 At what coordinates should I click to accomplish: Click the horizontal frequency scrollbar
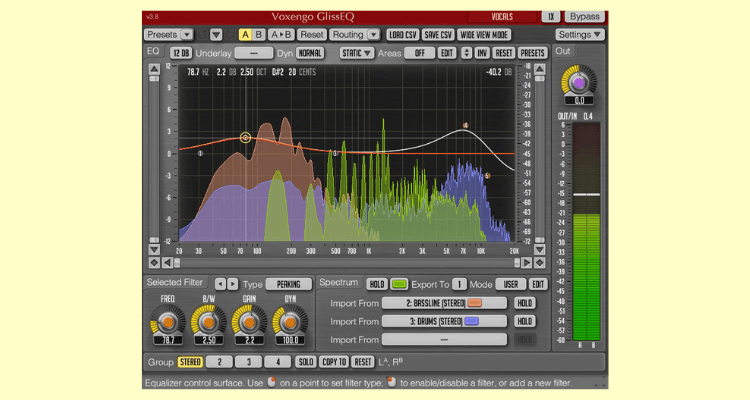pyautogui.click(x=347, y=263)
